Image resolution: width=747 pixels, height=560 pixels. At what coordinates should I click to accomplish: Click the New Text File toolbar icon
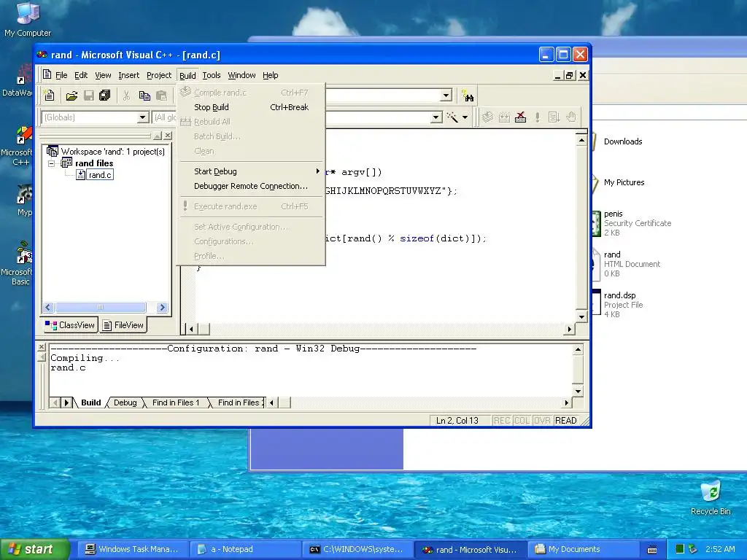(49, 96)
